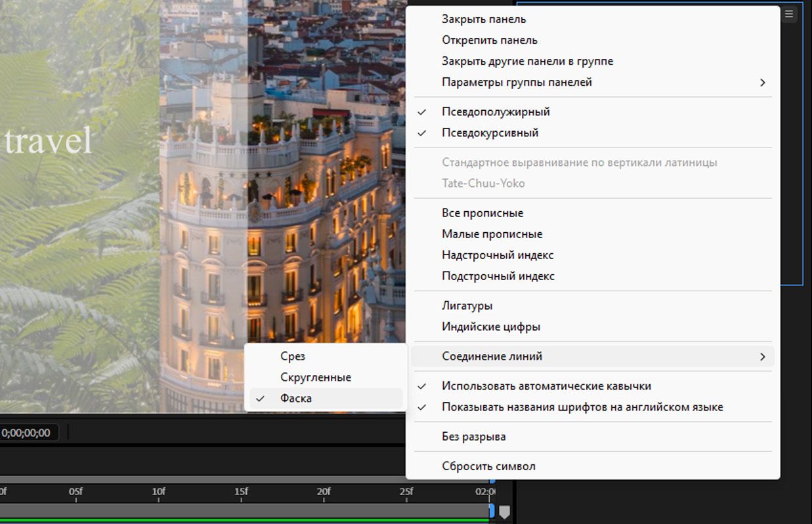Click the 20f mark on timeline ruler

[x=324, y=492]
